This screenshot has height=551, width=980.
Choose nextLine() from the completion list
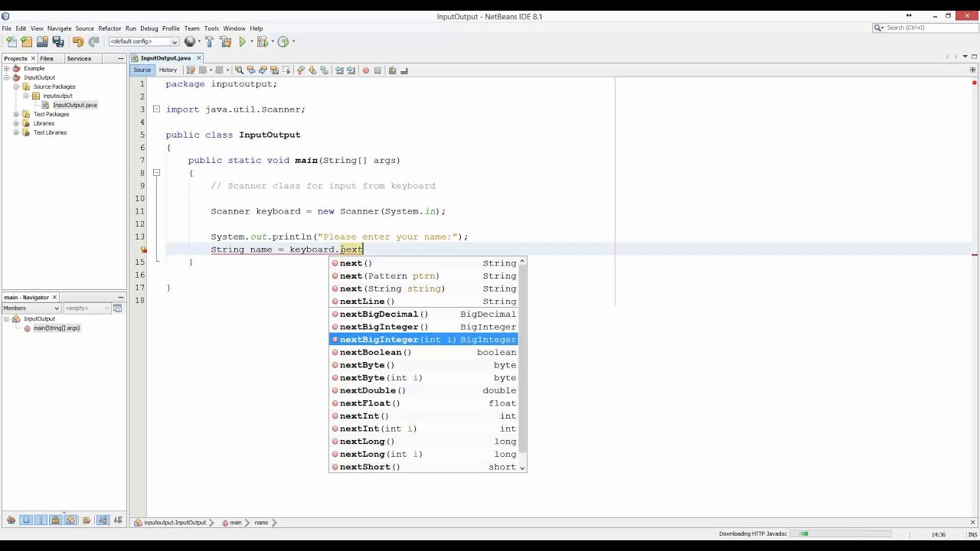[x=423, y=302]
